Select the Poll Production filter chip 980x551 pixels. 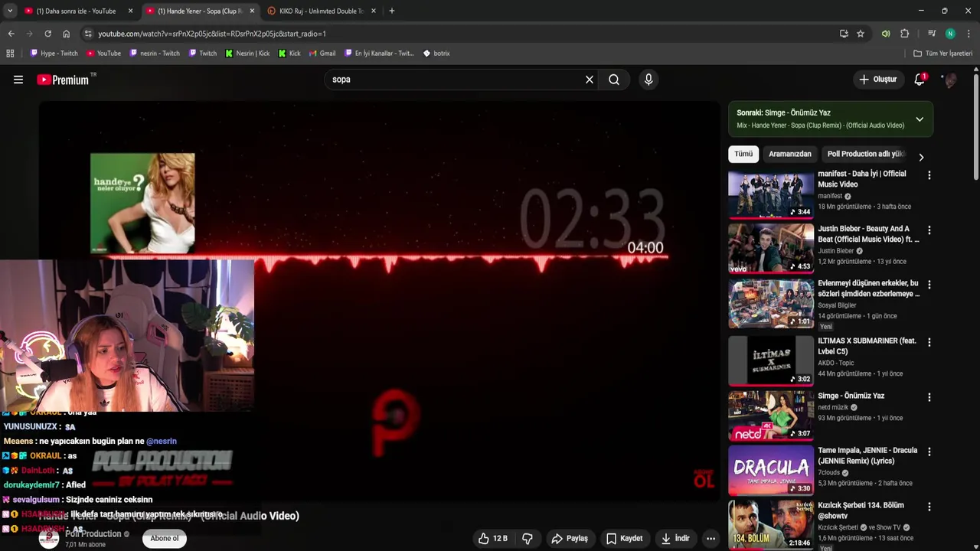[x=866, y=154]
